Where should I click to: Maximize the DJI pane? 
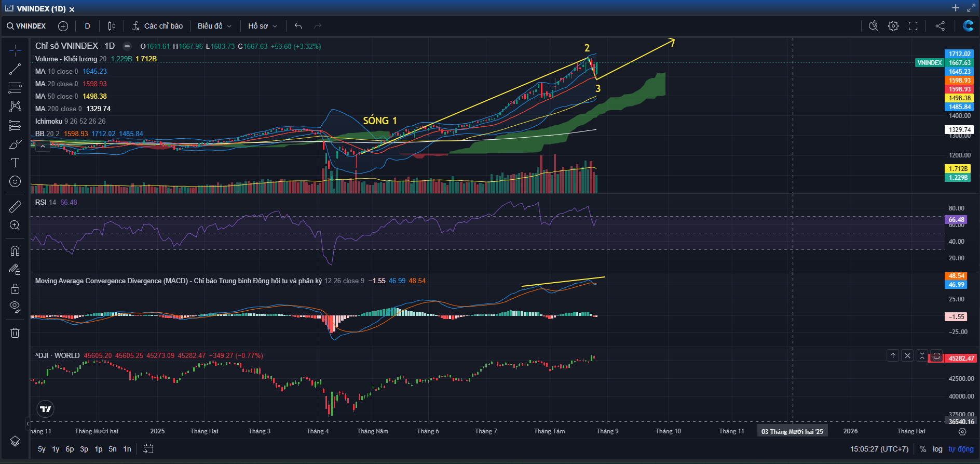click(936, 356)
